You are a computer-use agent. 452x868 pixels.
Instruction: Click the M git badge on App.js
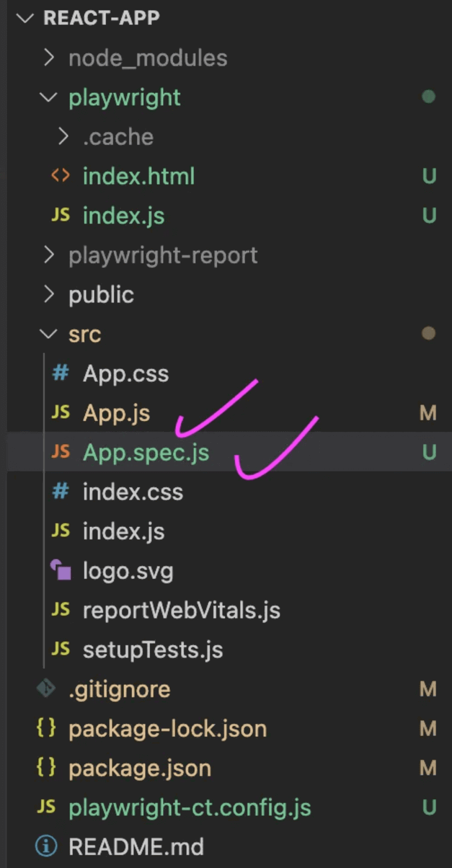428,413
